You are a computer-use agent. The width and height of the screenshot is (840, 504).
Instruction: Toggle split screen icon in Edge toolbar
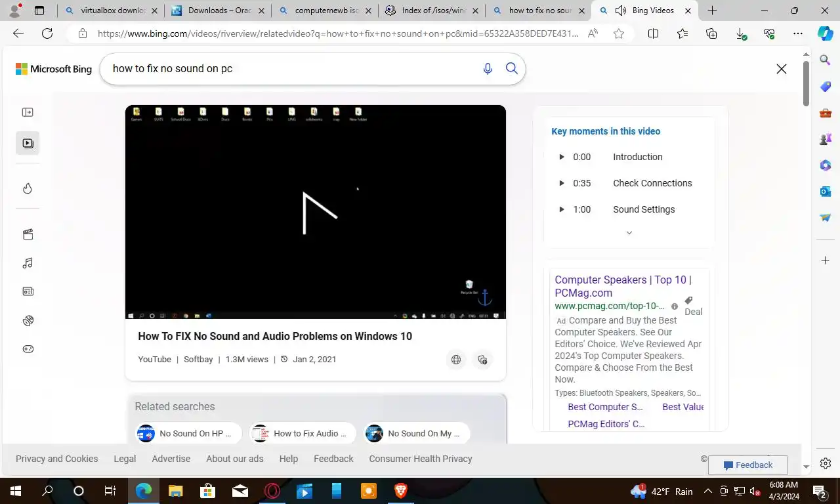click(x=654, y=33)
